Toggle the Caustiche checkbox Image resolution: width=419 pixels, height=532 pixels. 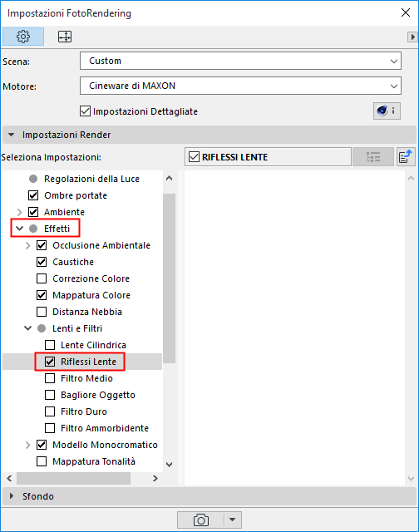pyautogui.click(x=42, y=262)
